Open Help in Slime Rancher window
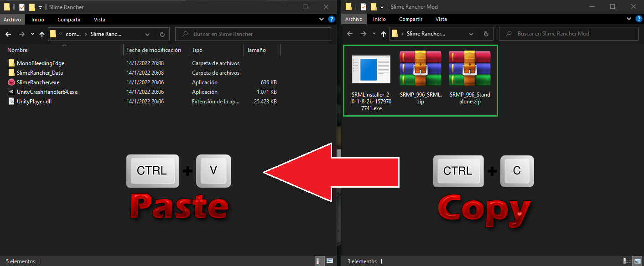The width and height of the screenshot is (644, 266). 332,20
